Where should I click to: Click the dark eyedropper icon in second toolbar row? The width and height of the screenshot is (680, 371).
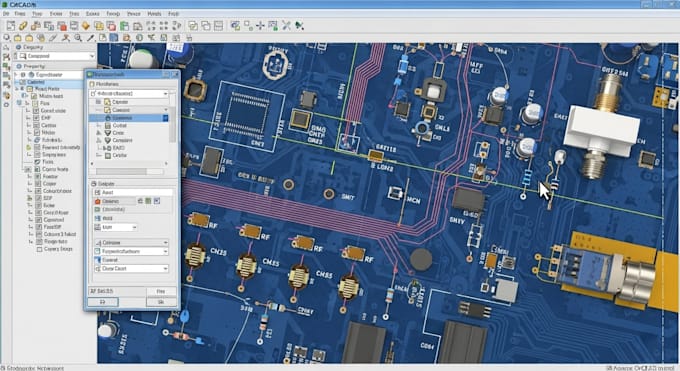90,38
